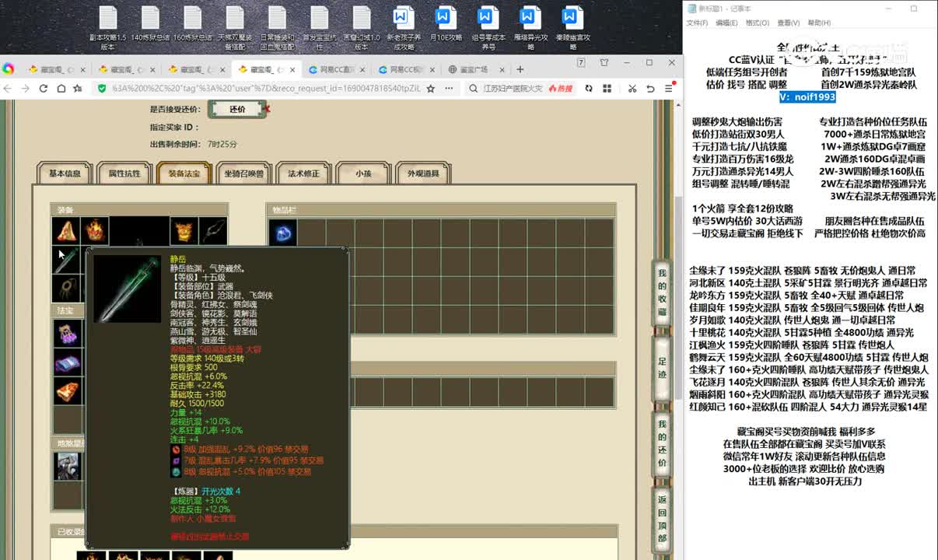Switch to 外观道具 tab
The image size is (938, 560).
tap(423, 173)
